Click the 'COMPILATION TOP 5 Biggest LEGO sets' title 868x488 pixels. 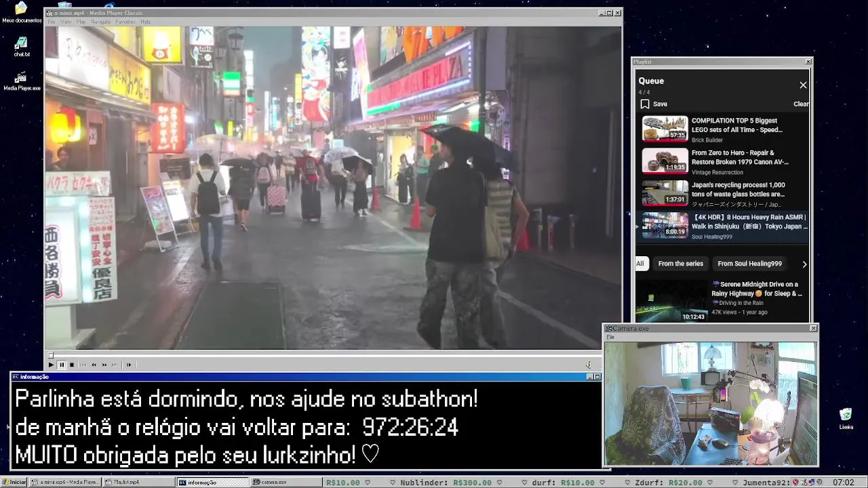(x=737, y=125)
